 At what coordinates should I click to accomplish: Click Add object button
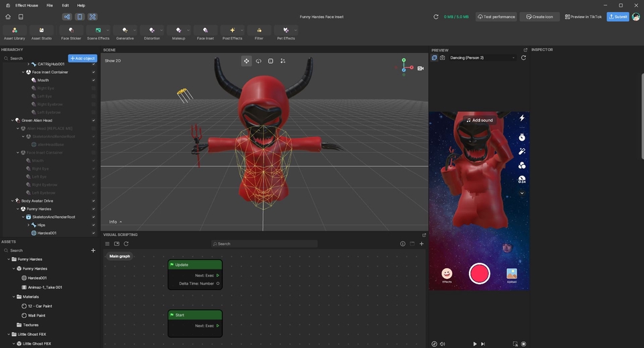click(83, 58)
